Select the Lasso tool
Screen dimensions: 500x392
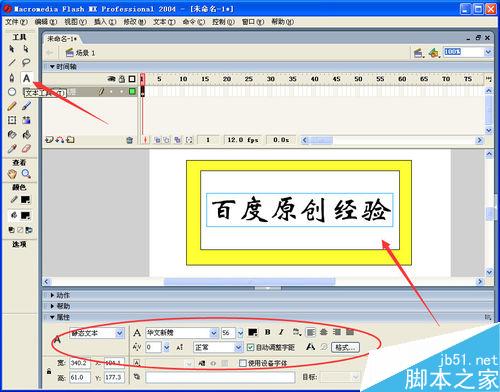[x=26, y=63]
